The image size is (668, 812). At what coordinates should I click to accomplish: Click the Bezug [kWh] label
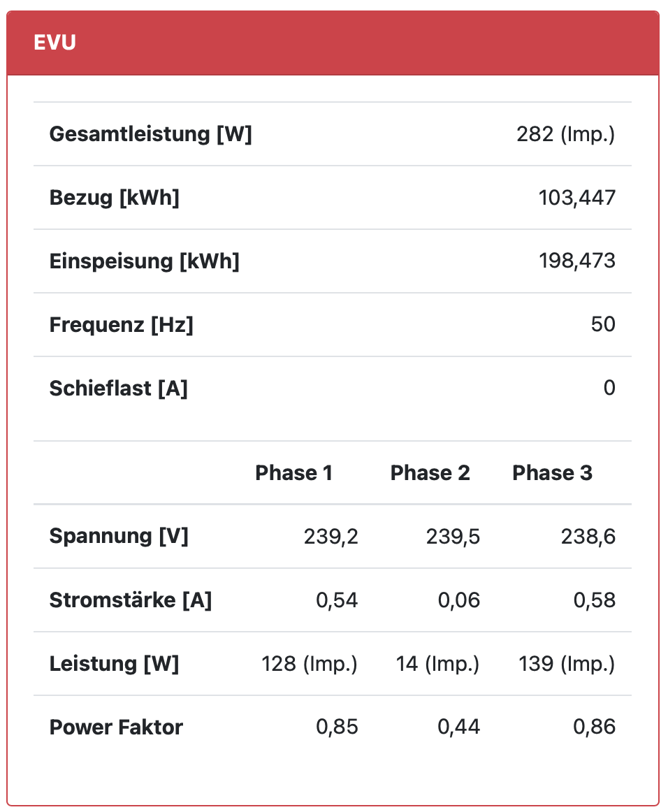[114, 198]
